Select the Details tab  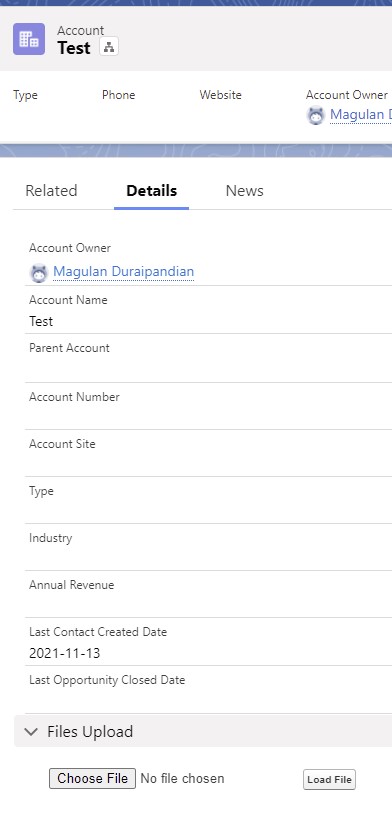(151, 191)
